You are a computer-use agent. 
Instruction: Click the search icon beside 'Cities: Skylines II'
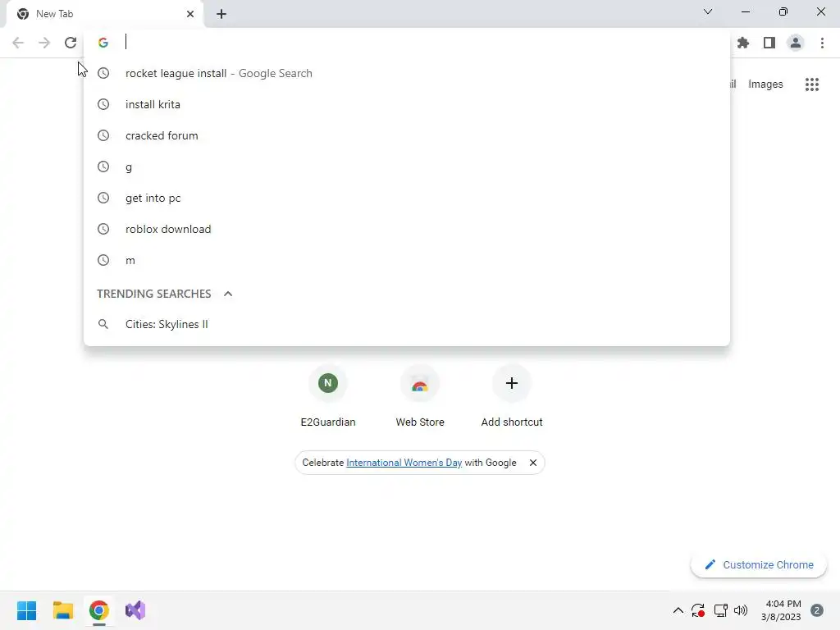103,324
